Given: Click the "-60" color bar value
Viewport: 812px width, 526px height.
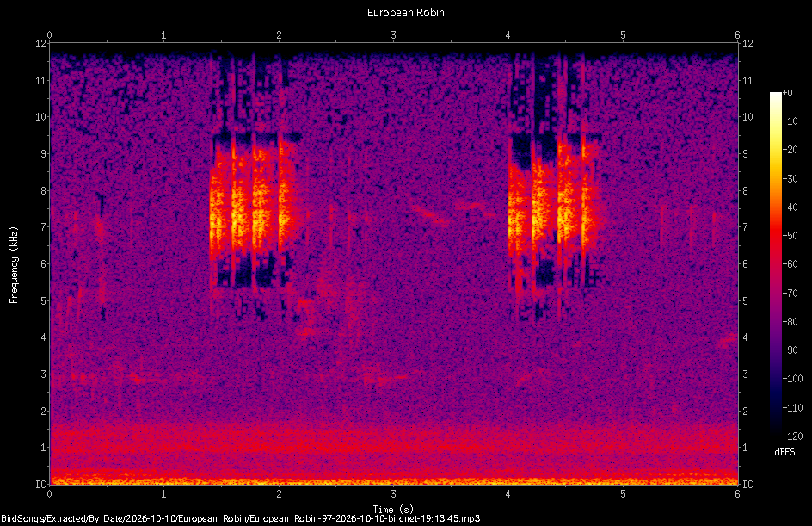Looking at the screenshot, I should [x=790, y=264].
